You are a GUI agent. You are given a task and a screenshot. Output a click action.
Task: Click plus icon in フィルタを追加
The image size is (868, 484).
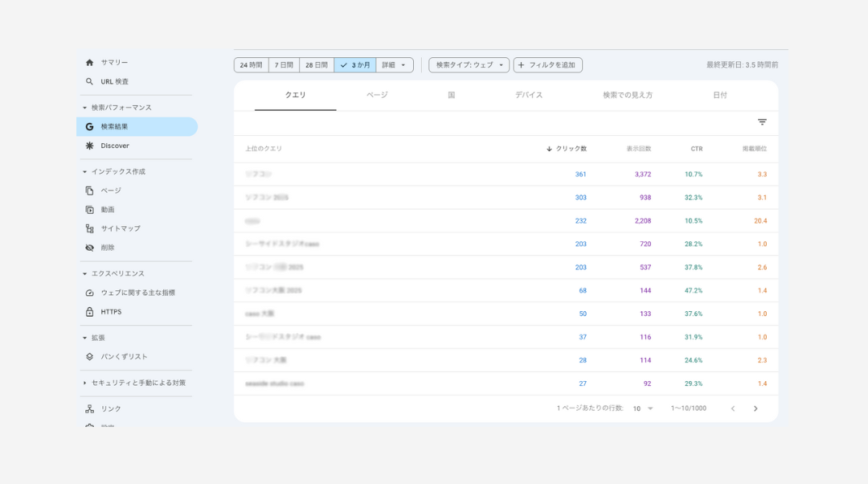[521, 65]
